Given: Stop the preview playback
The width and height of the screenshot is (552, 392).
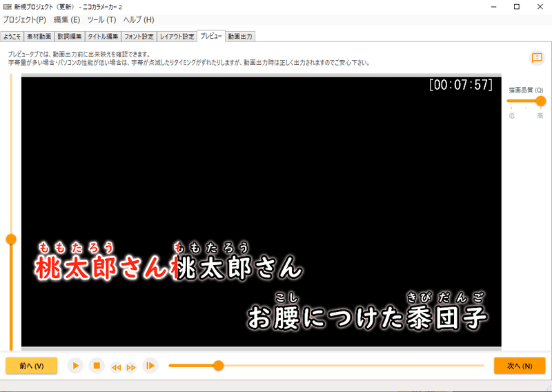Looking at the screenshot, I should pyautogui.click(x=97, y=366).
